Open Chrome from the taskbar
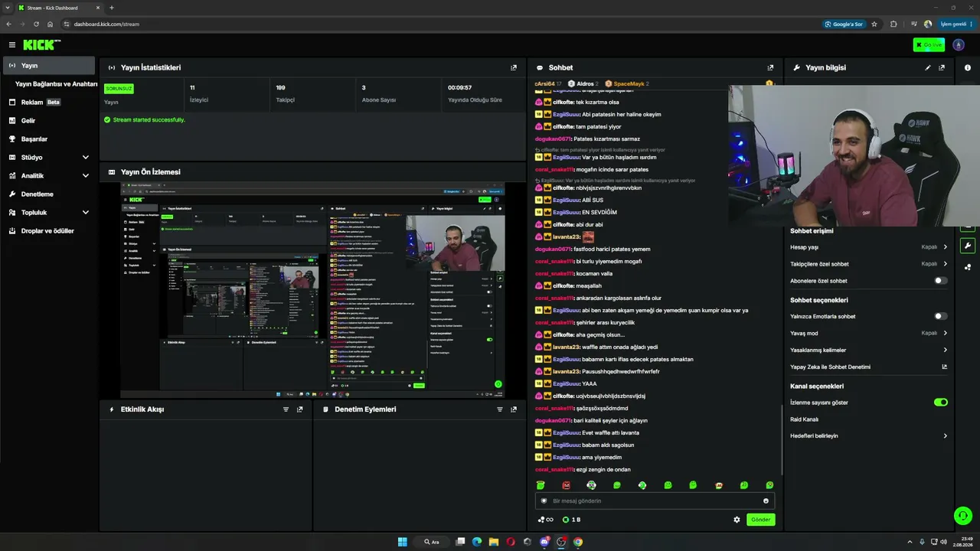 [x=578, y=542]
